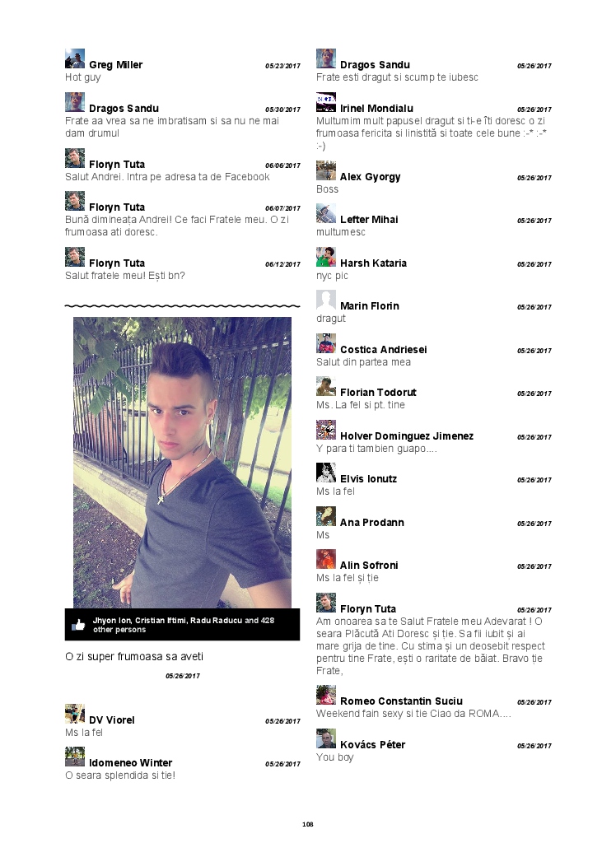Open Elvis Ionutz's black-and-white avatar
This screenshot has height=843, width=616.
pos(326,473)
